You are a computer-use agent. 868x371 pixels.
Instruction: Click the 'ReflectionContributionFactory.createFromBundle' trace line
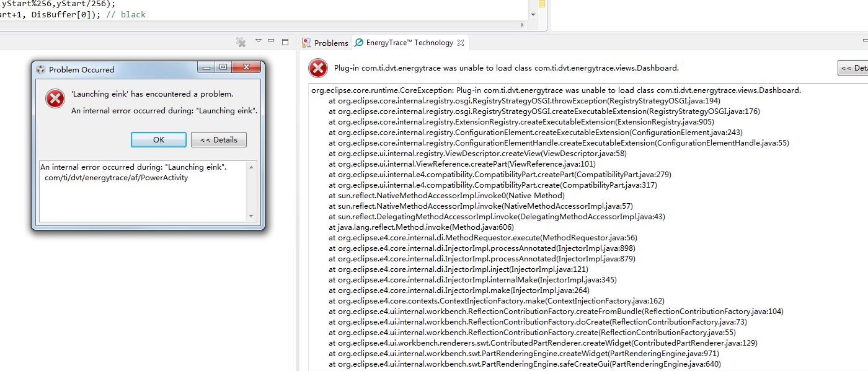pos(556,312)
